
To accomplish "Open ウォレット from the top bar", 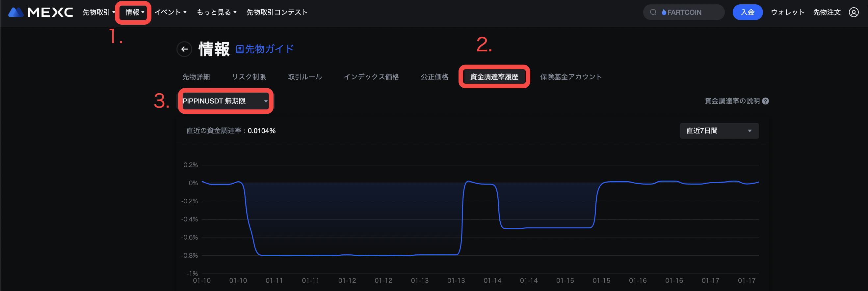I will [787, 13].
